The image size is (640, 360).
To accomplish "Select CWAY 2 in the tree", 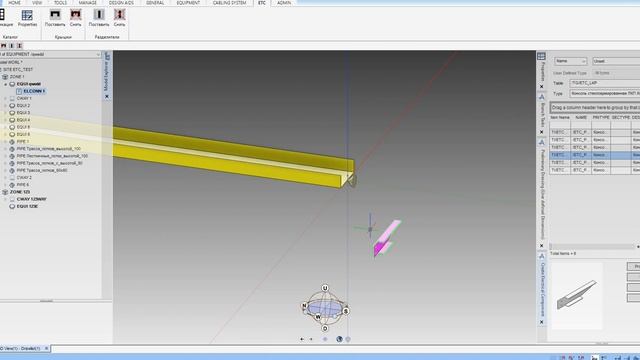I will tap(24, 178).
